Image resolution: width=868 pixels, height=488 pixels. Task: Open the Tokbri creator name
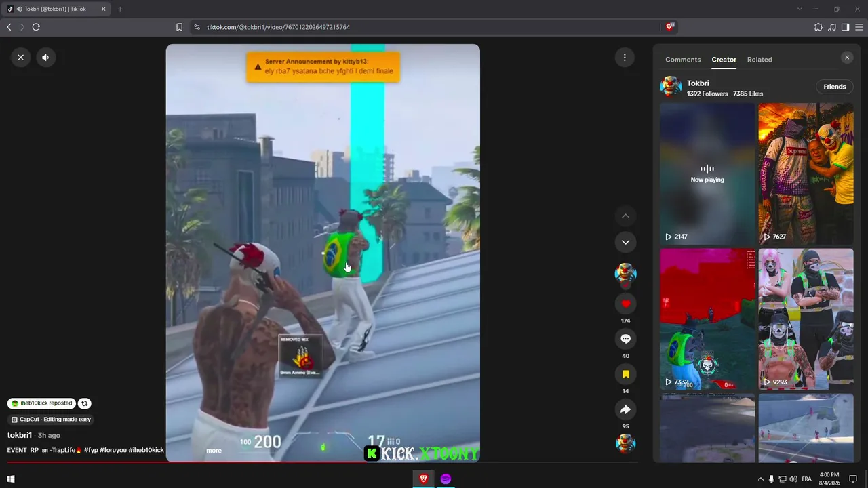[698, 83]
